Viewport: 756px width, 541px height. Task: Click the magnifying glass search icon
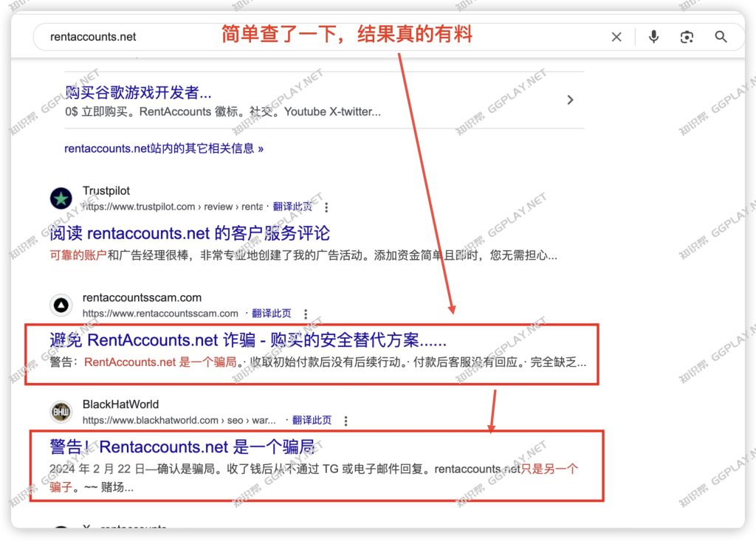[721, 37]
